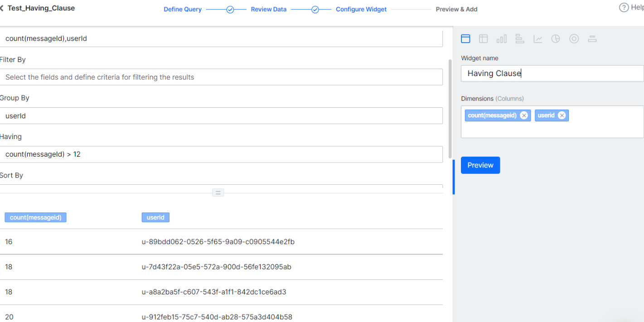644x322 pixels.
Task: Remove the userId dimension chip
Action: pos(562,115)
